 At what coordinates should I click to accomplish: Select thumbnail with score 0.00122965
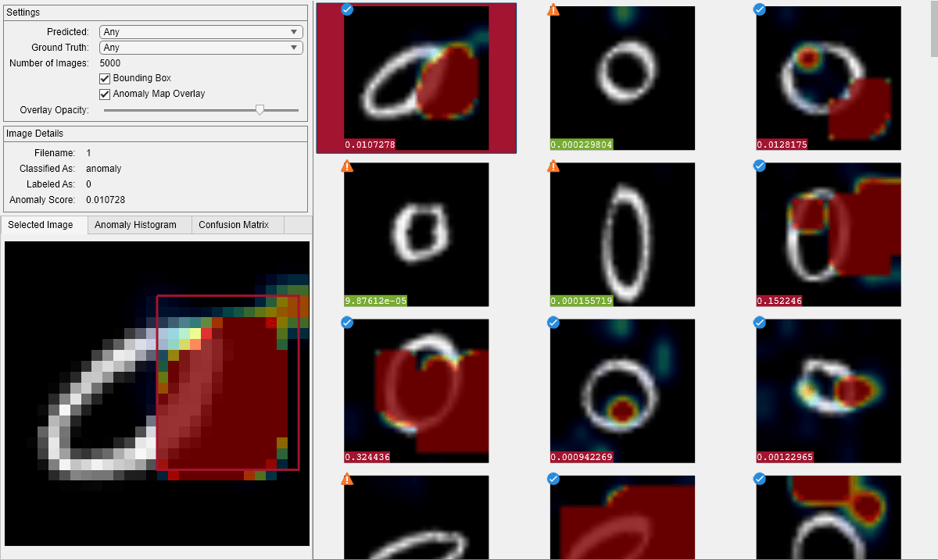pyautogui.click(x=829, y=391)
